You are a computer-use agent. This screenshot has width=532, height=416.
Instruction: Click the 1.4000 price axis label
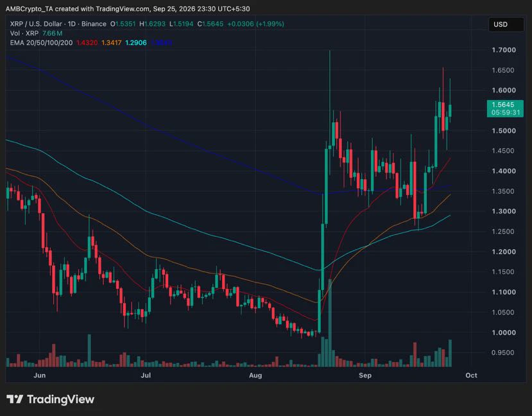[x=504, y=171]
